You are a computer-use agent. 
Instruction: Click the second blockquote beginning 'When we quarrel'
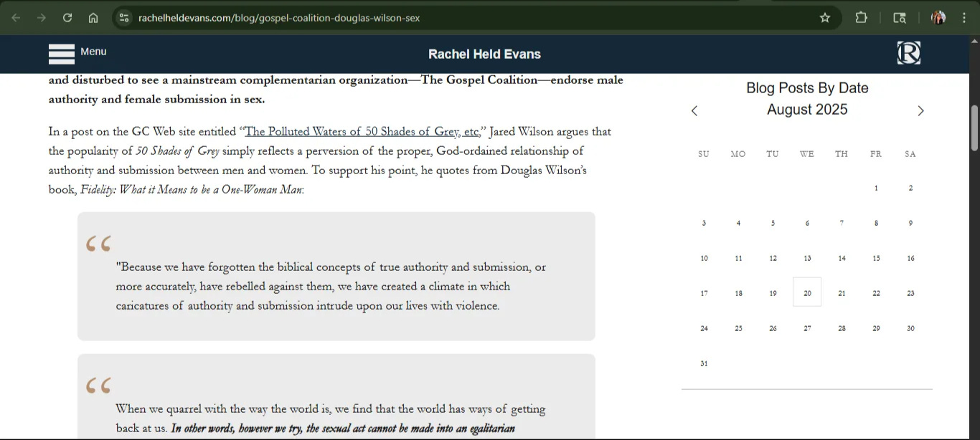[336, 397]
